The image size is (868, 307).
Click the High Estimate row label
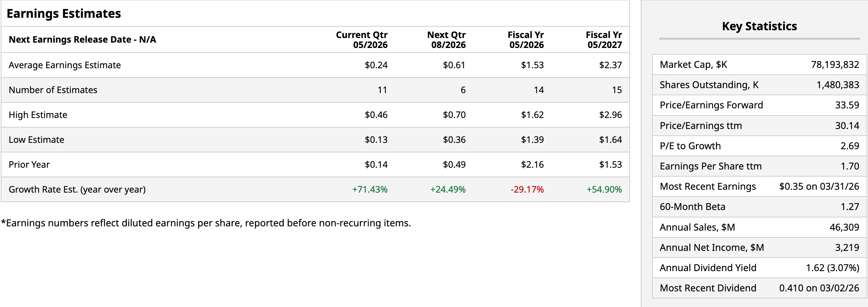click(38, 115)
